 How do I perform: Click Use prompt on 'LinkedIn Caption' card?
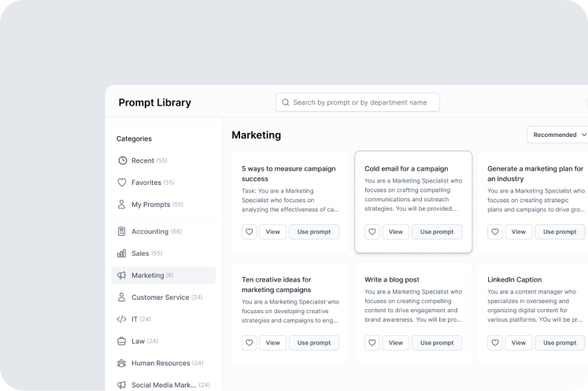(560, 343)
